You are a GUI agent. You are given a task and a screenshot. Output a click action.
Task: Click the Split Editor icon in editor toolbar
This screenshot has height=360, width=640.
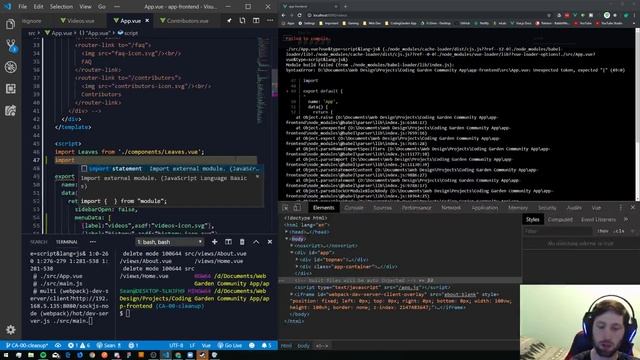[256, 20]
